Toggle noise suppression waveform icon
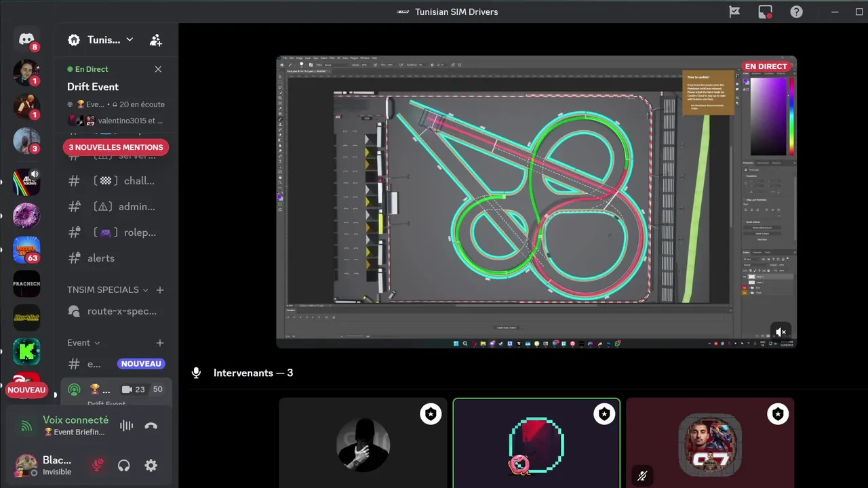Viewport: 868px width, 488px height. 126,426
